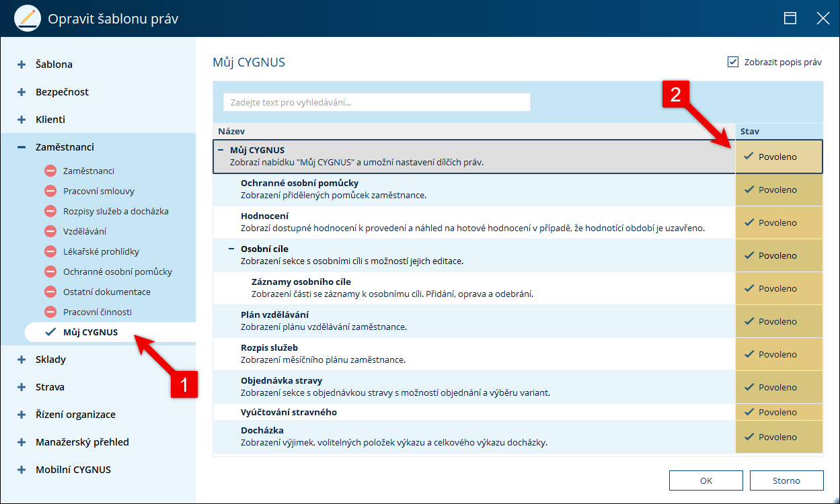The image size is (840, 504).
Task: Select the Docházka row title
Action: pyautogui.click(x=262, y=430)
